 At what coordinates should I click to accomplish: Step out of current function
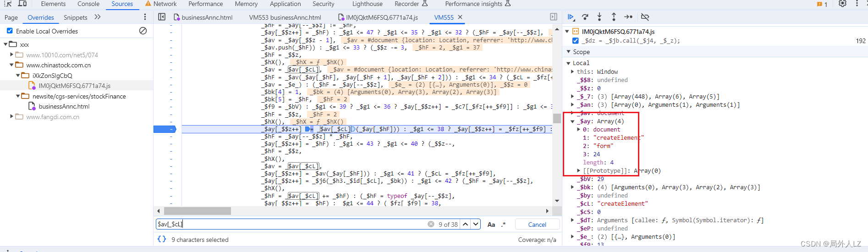pyautogui.click(x=614, y=17)
